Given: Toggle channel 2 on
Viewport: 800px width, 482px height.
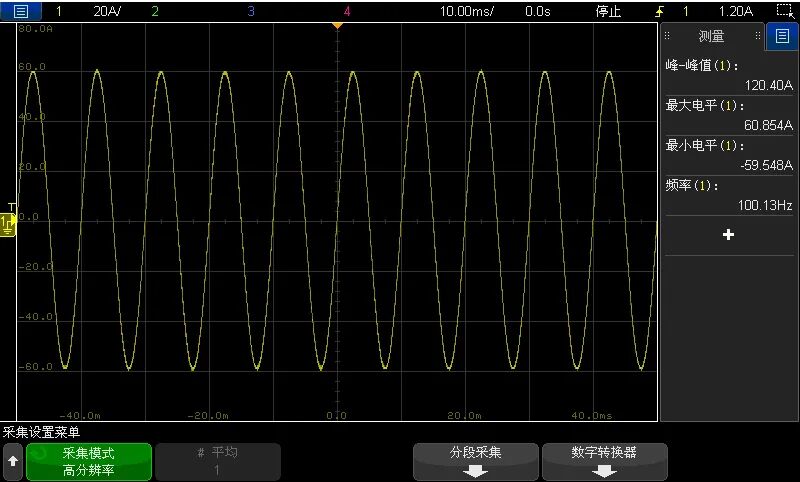Looking at the screenshot, I should pos(154,12).
